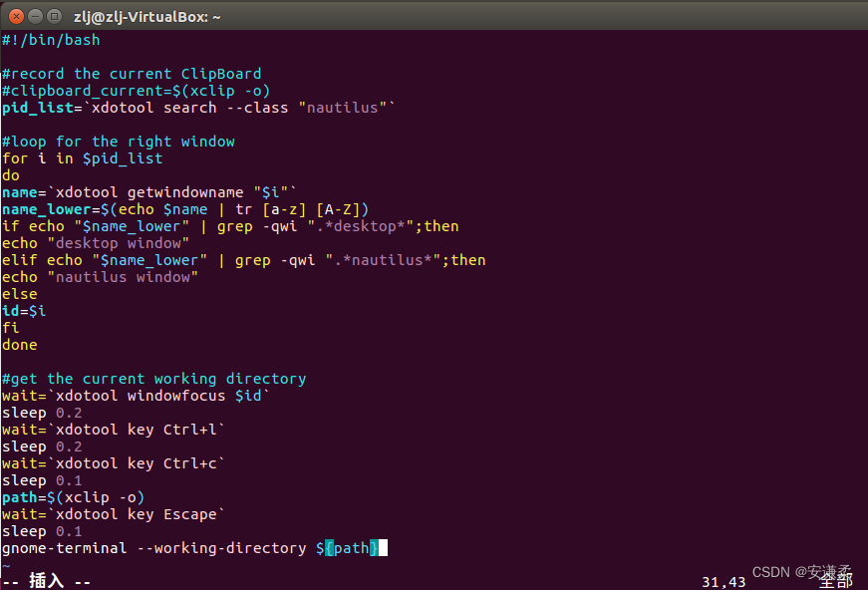
Task: Click the name_lower tr conversion line
Action: [x=185, y=209]
